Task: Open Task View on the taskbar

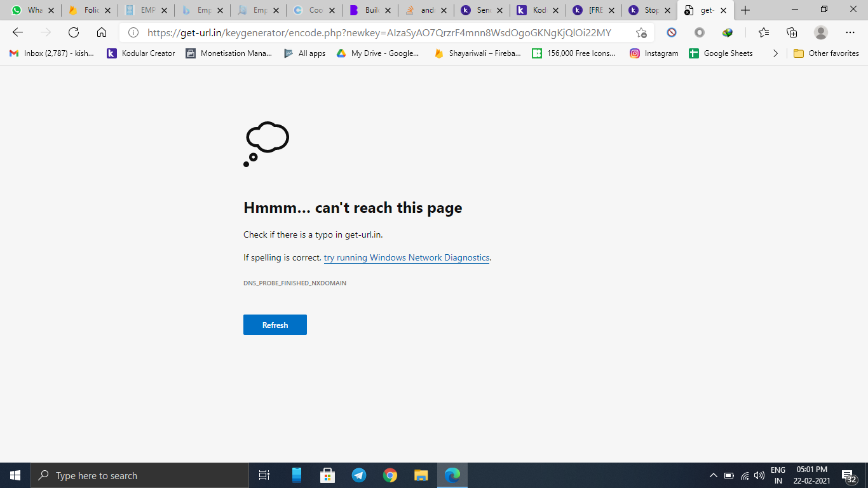Action: (264, 475)
